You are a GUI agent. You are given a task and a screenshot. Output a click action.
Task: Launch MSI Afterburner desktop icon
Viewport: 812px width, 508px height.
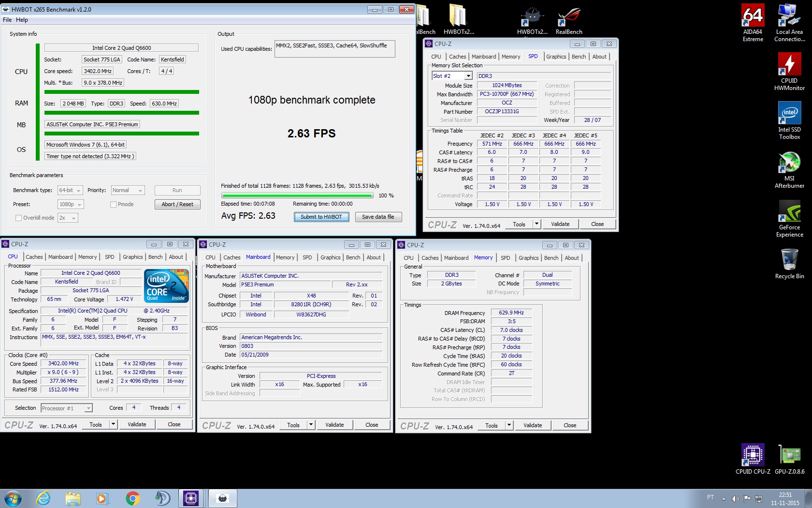pyautogui.click(x=790, y=169)
